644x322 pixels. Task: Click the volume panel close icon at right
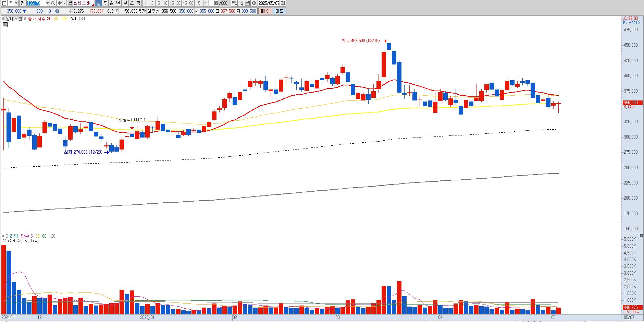641,236
